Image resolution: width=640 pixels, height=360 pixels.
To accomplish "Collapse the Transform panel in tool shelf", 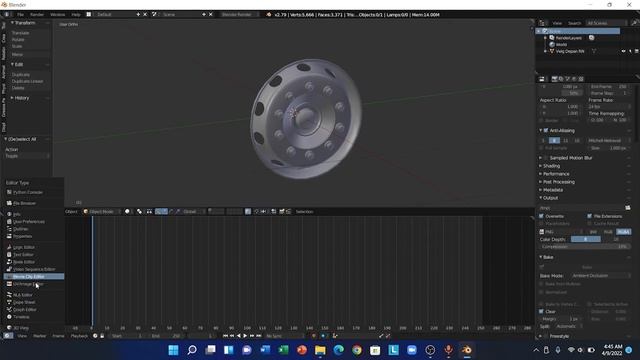I will 12,23.
